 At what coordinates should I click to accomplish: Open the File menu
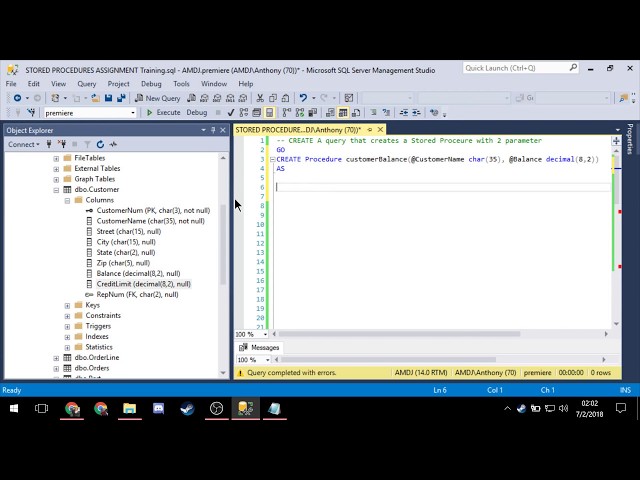point(11,84)
